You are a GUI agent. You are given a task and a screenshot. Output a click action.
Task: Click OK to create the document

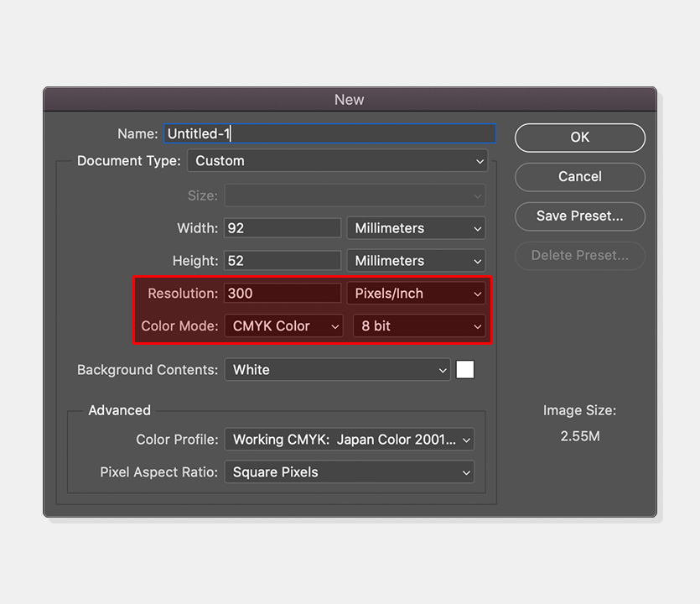click(579, 138)
